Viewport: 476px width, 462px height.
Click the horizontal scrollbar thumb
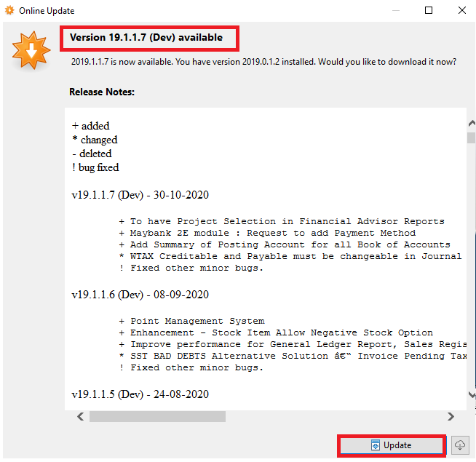point(157,416)
